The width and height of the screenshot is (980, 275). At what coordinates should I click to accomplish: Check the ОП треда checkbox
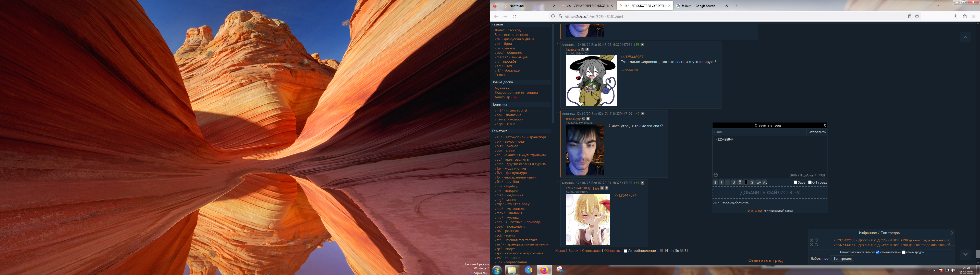810,183
